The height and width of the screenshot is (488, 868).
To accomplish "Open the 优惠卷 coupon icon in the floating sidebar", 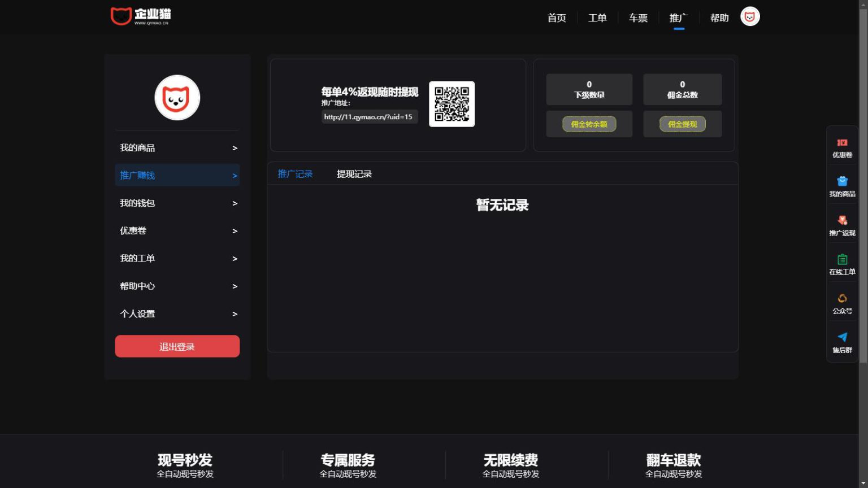I will click(842, 143).
